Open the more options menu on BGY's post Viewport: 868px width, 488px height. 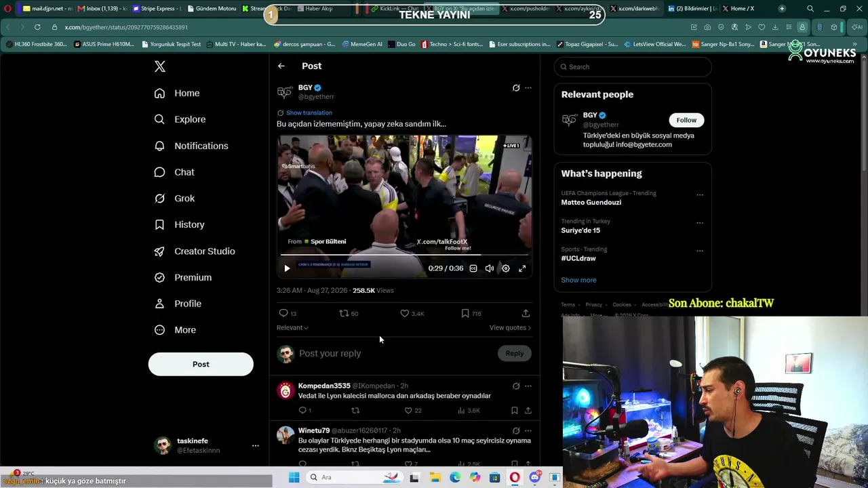click(x=528, y=87)
